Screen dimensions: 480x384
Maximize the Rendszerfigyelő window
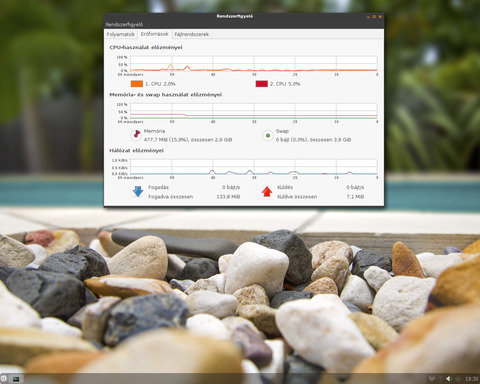tap(374, 16)
